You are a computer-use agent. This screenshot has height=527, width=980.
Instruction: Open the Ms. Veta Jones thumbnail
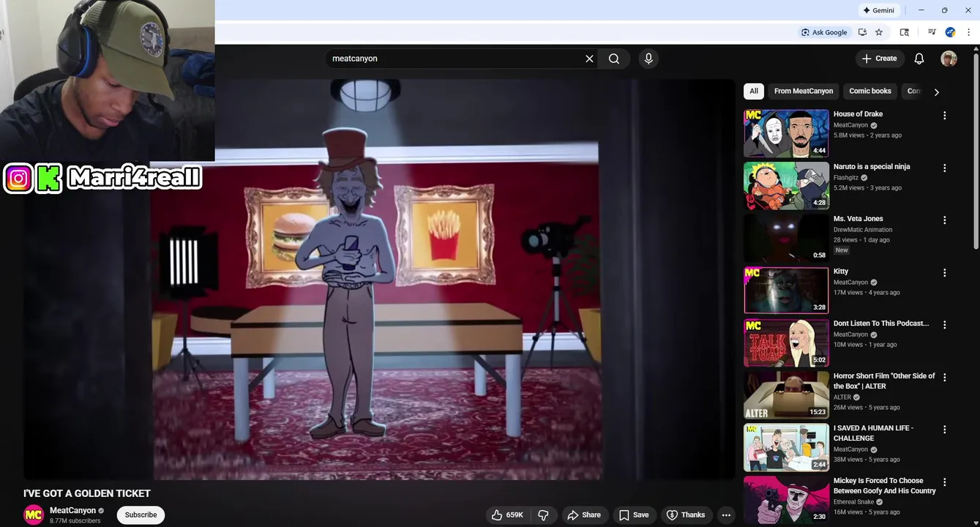coord(786,238)
